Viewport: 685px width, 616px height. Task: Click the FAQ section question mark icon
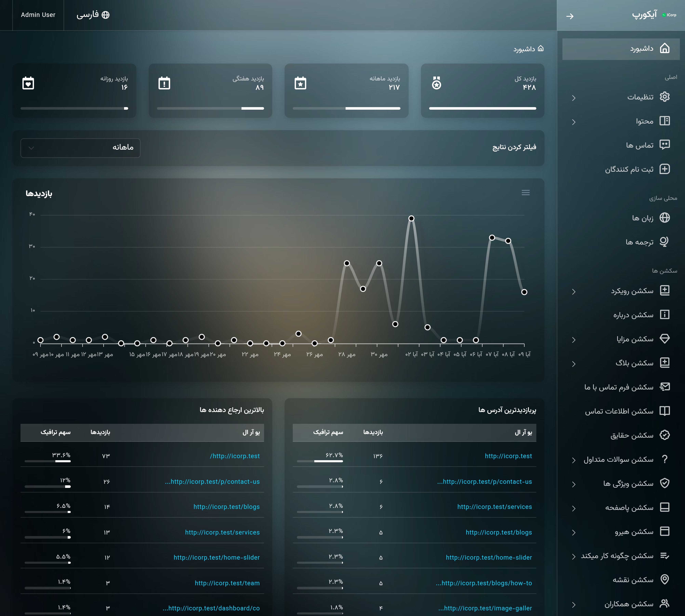(664, 459)
